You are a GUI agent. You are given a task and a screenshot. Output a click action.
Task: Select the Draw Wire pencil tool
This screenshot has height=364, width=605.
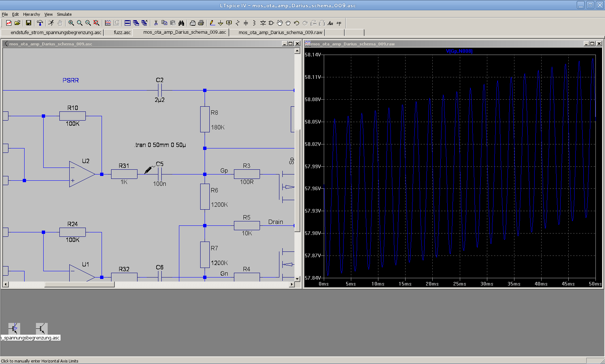pyautogui.click(x=212, y=23)
